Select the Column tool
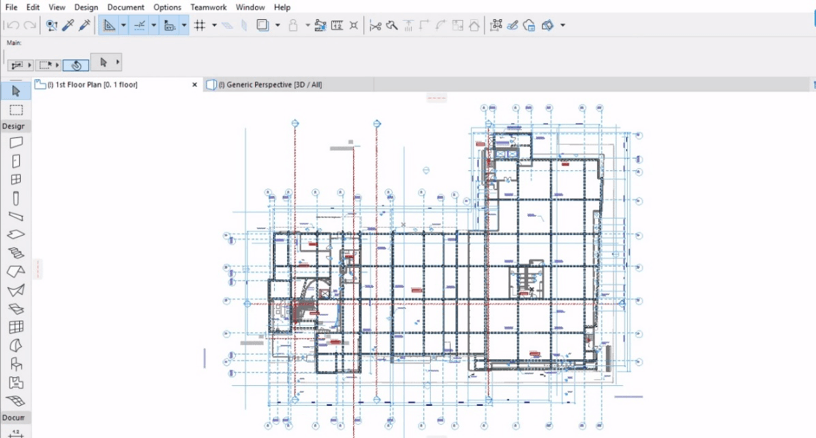Image resolution: width=816 pixels, height=438 pixels. (16, 198)
